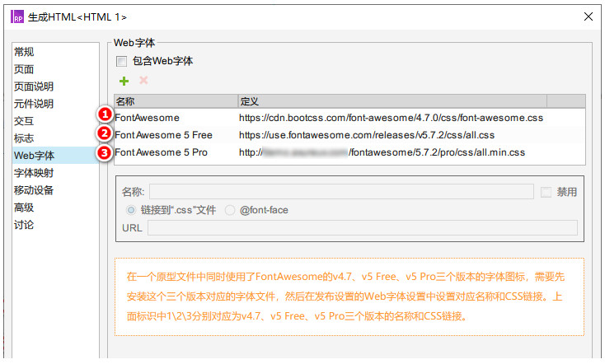Click the 名称 column header
The height and width of the screenshot is (364, 605).
(176, 101)
